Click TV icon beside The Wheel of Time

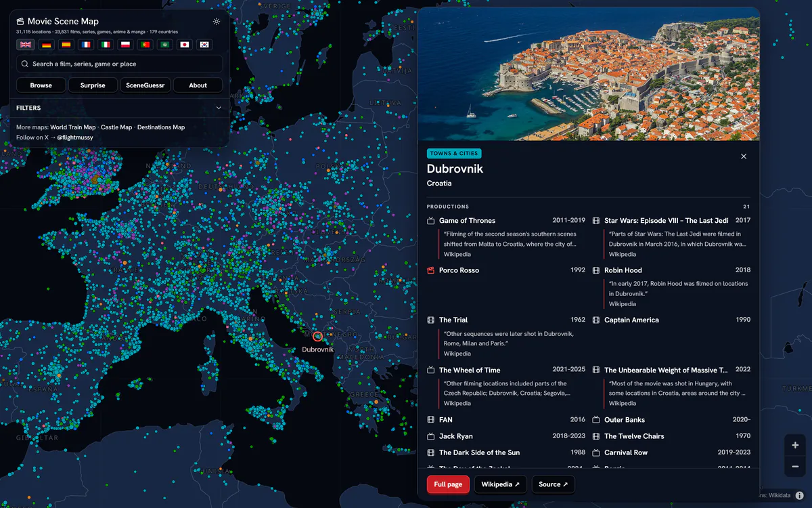tap(430, 370)
